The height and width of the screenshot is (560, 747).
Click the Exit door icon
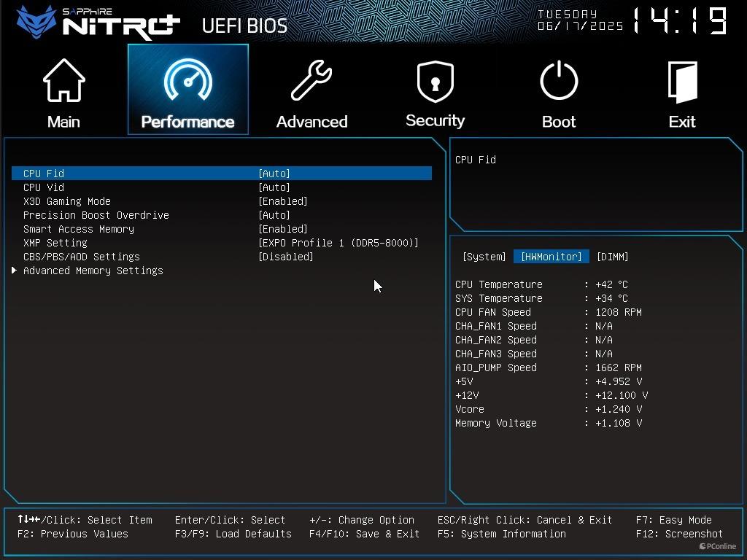(x=682, y=82)
